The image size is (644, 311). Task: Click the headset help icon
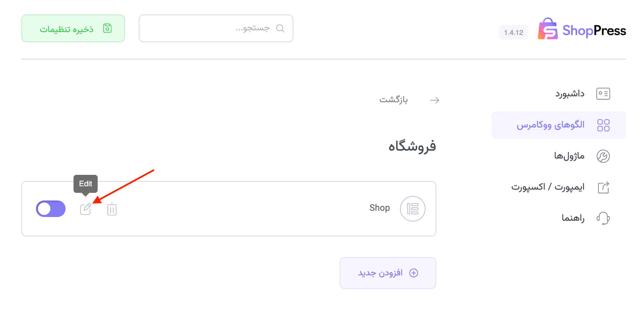pyautogui.click(x=603, y=218)
